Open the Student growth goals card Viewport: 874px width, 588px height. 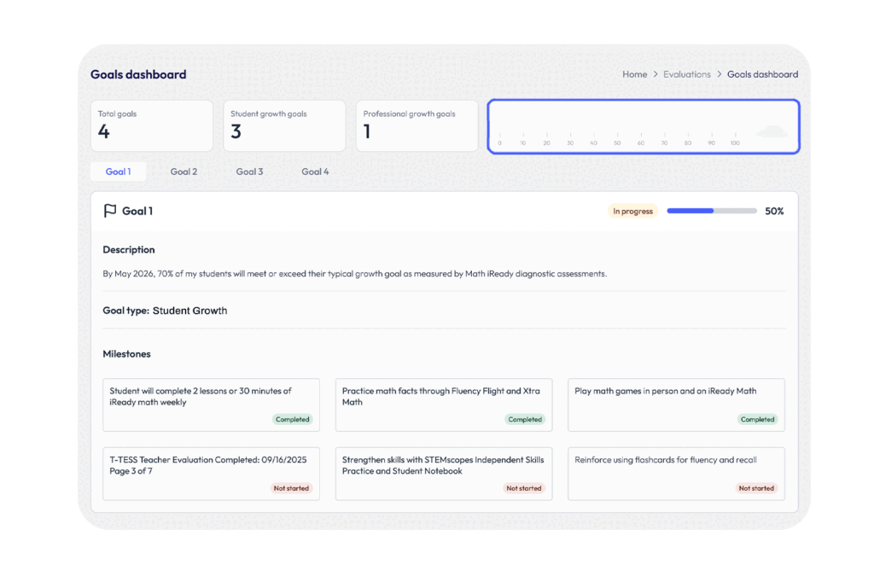pyautogui.click(x=284, y=125)
